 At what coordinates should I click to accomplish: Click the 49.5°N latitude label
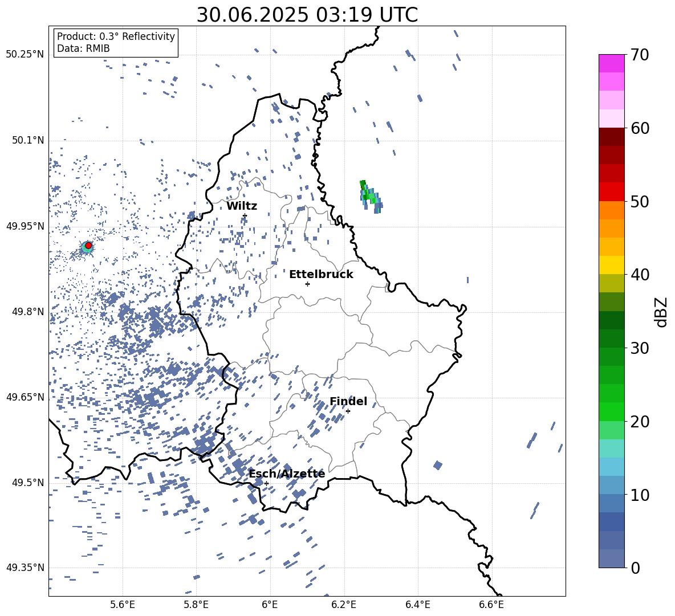[28, 483]
